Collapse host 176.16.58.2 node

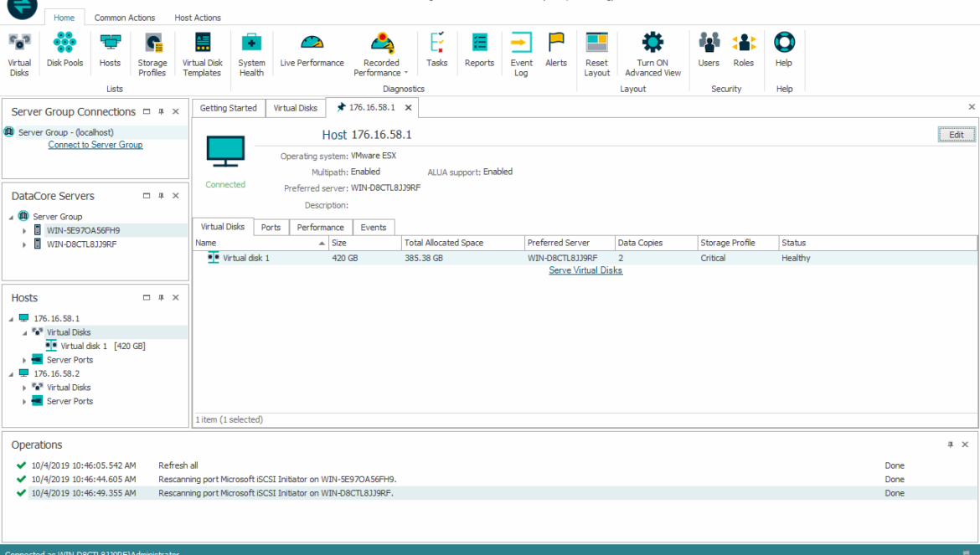coord(11,374)
